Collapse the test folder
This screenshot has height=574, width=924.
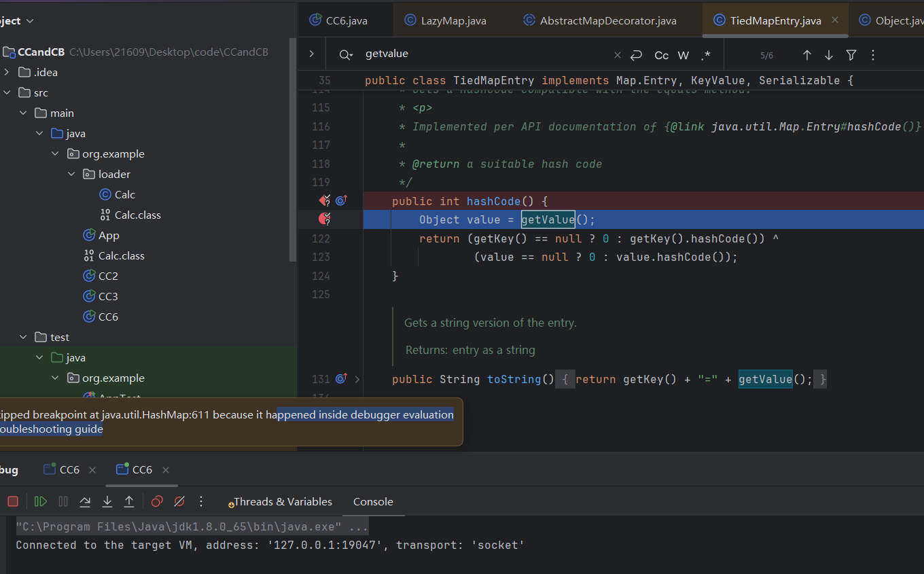click(x=22, y=337)
